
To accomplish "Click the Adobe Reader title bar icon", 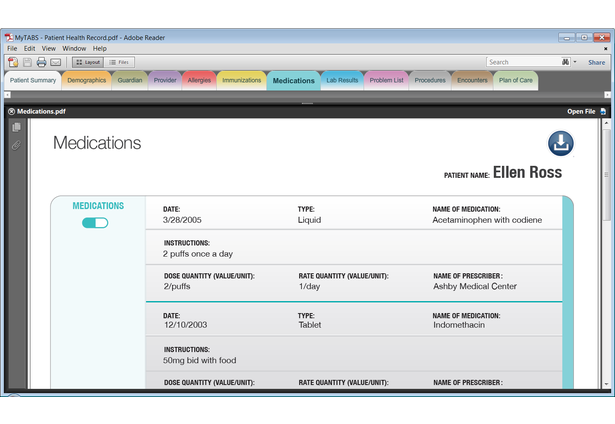I will coord(9,38).
